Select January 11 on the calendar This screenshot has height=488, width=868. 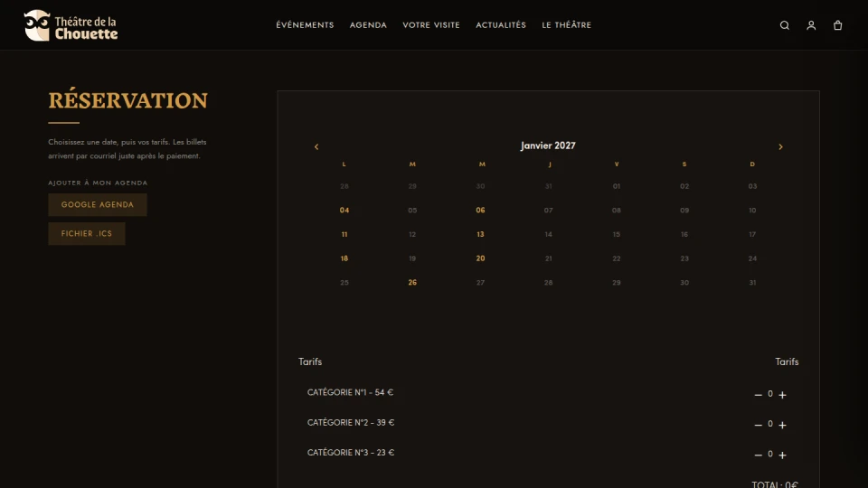(x=344, y=235)
